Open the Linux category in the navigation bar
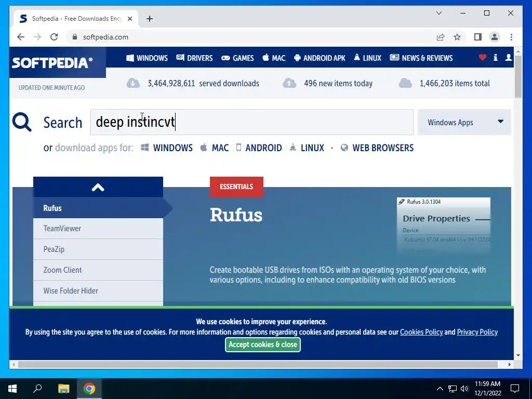Image resolution: width=532 pixels, height=399 pixels. 367,58
